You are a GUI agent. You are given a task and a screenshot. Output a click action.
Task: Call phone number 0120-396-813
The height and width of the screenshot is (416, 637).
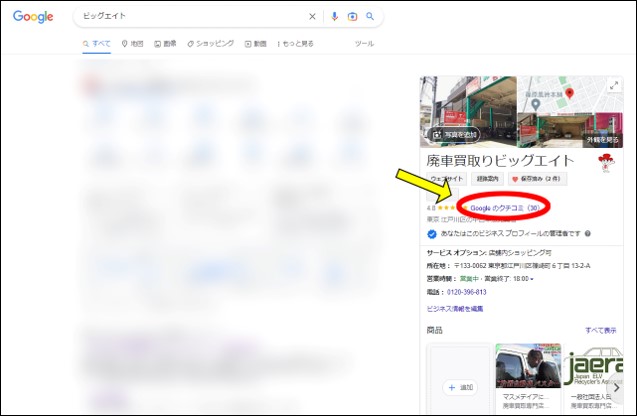466,292
